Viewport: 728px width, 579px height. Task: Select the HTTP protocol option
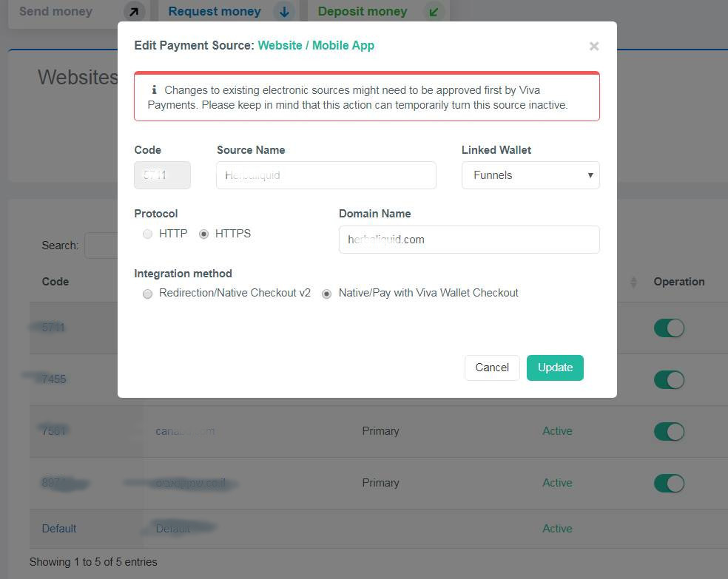point(147,234)
